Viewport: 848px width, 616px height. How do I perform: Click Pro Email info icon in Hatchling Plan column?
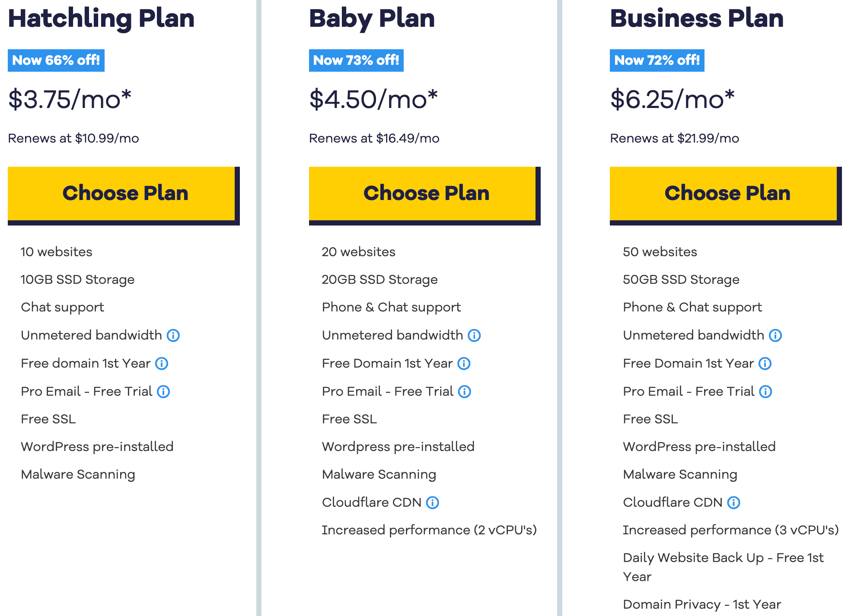click(x=163, y=391)
